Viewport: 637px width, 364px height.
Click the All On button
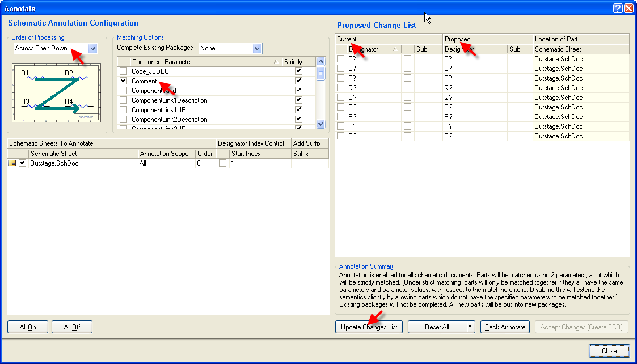tap(27, 327)
